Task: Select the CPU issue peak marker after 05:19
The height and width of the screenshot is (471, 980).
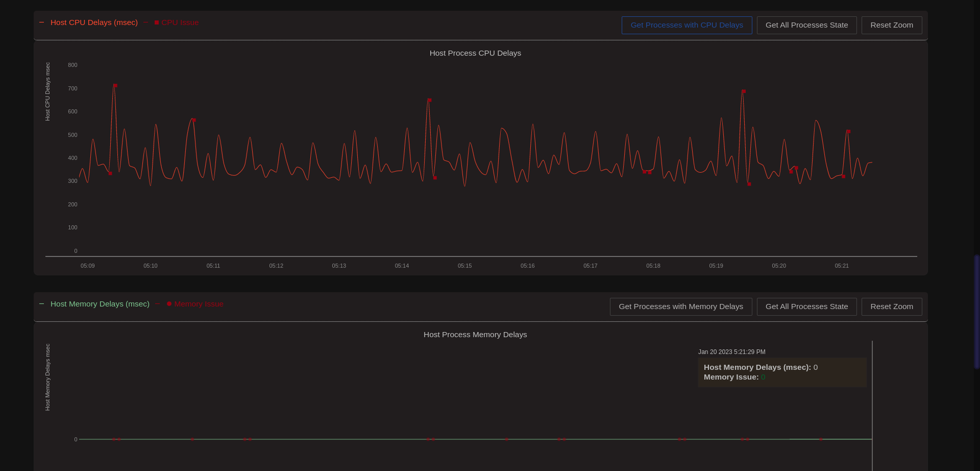Action: point(744,91)
